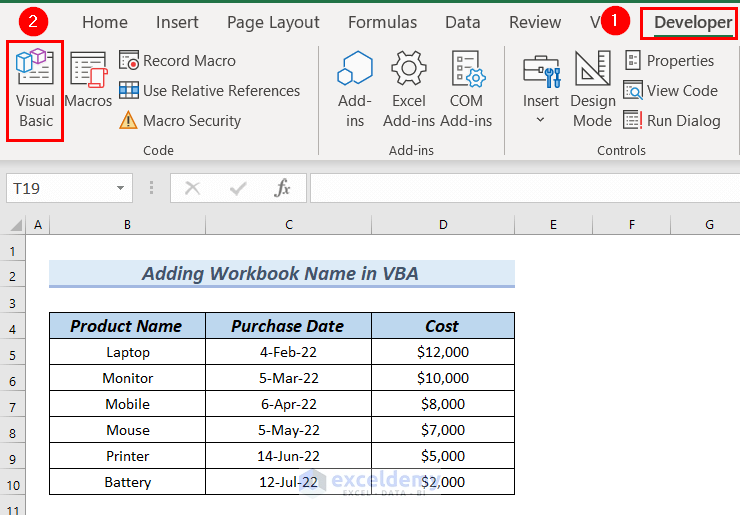The height and width of the screenshot is (515, 740).
Task: Open the Visual Basic editor
Action: [35, 90]
